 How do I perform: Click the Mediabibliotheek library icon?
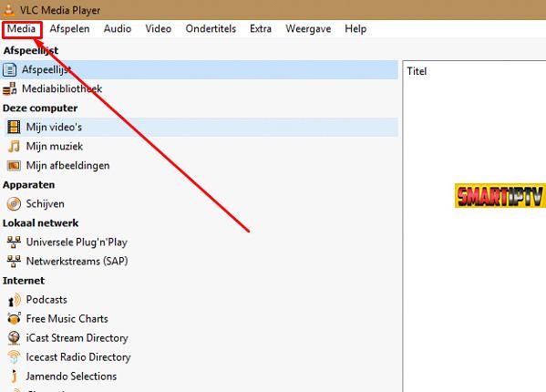(x=10, y=88)
